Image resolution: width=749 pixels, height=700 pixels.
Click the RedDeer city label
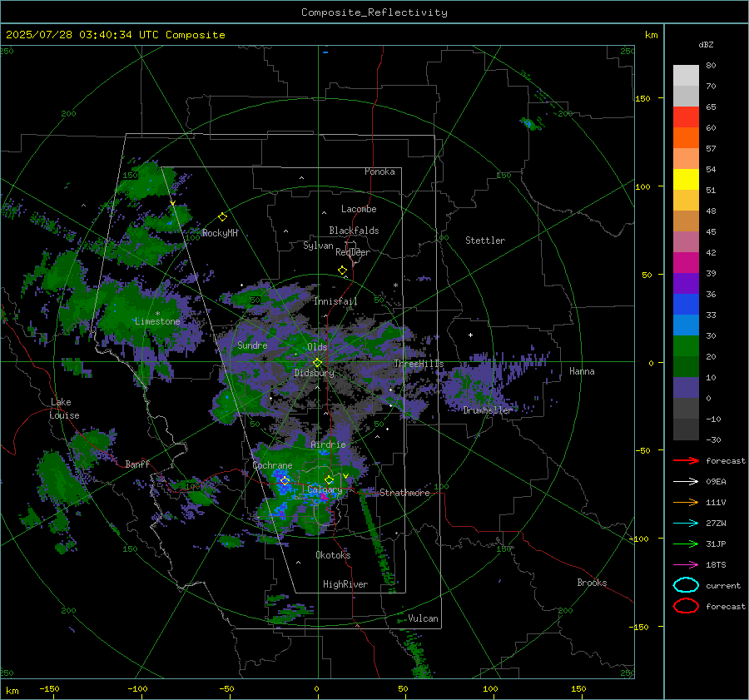click(353, 252)
